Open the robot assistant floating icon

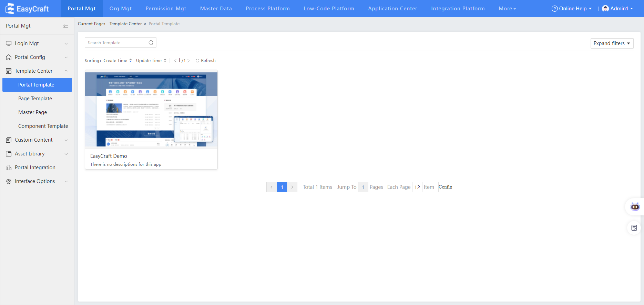(635, 207)
